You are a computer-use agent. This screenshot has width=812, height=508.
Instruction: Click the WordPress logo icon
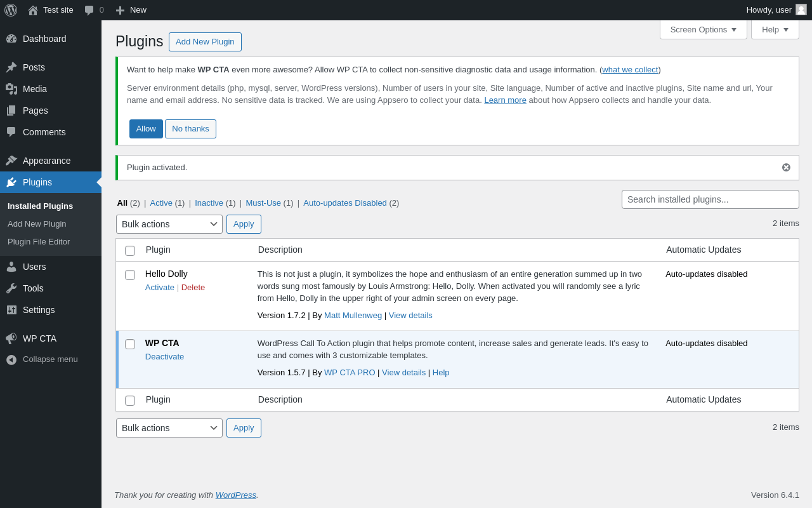coord(11,10)
